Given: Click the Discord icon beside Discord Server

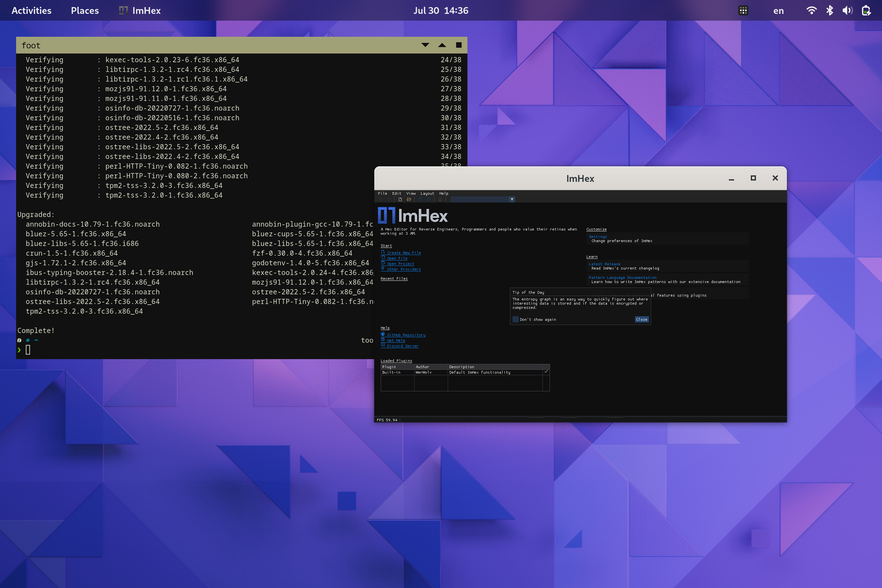Looking at the screenshot, I should click(383, 346).
